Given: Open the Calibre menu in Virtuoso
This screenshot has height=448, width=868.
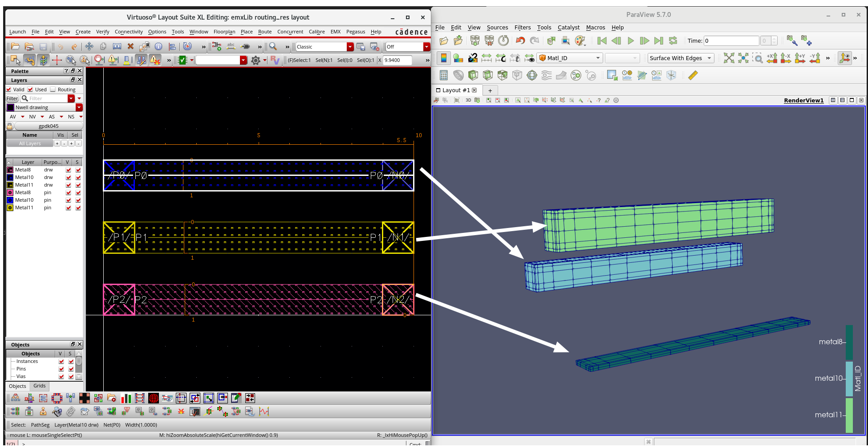Looking at the screenshot, I should [316, 32].
